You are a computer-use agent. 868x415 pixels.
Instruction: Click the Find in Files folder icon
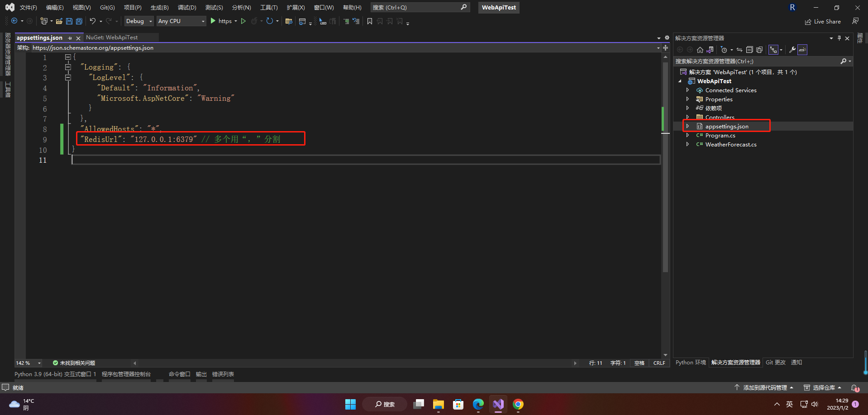point(289,21)
